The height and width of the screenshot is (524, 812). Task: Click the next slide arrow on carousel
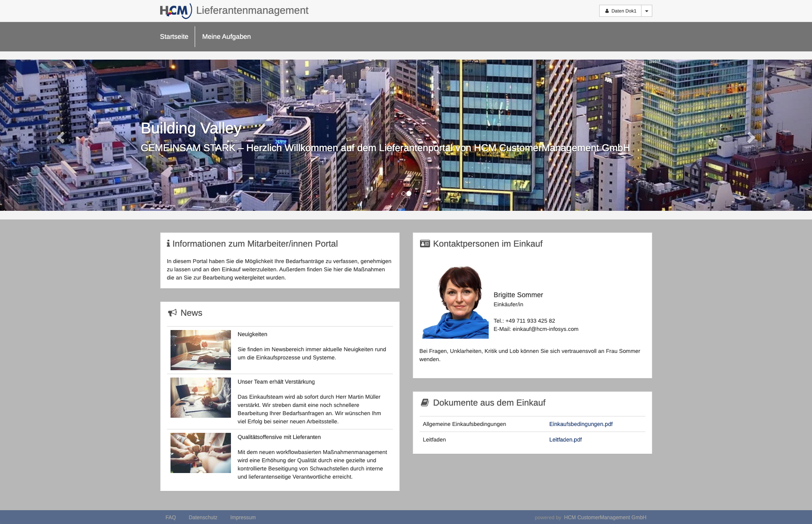751,137
